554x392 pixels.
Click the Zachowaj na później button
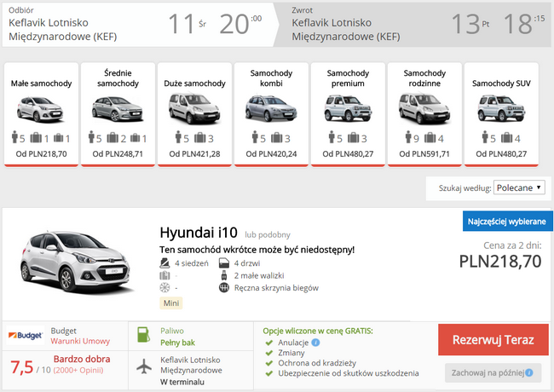pos(493,372)
